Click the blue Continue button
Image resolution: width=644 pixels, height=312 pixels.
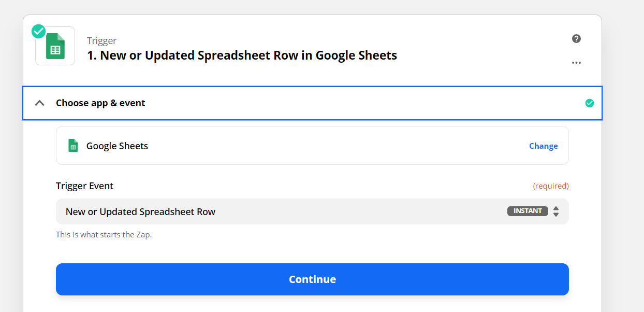[x=312, y=279]
